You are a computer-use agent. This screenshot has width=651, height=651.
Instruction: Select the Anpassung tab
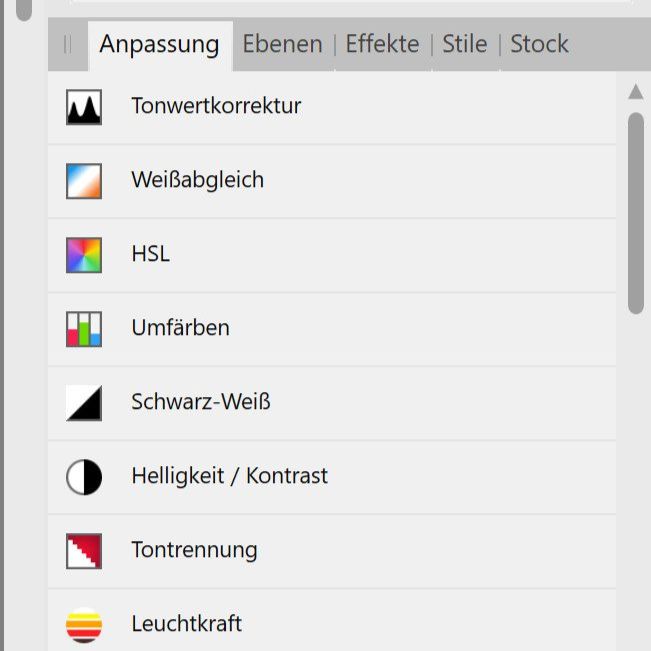159,44
